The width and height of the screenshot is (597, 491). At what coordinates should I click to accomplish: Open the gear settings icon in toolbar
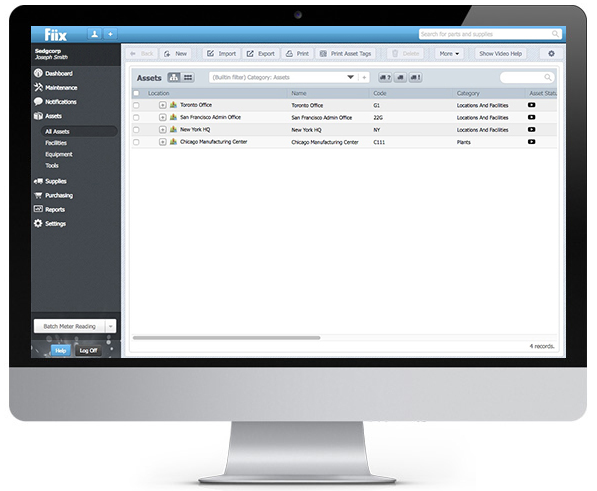(x=551, y=54)
